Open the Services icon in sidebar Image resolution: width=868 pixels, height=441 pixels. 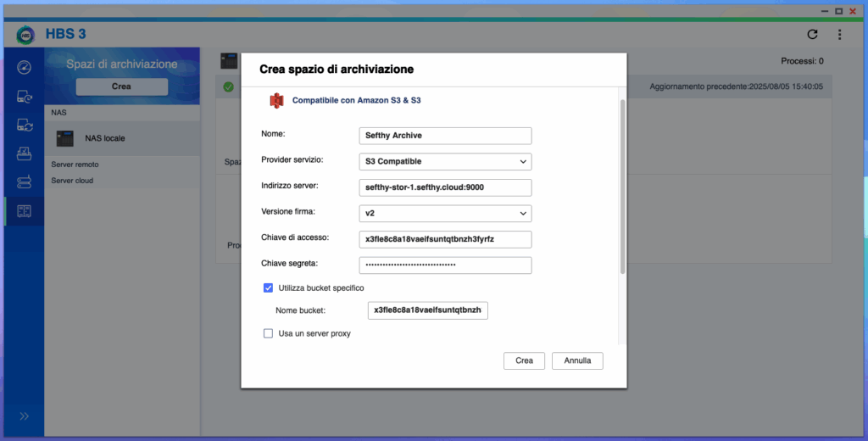tap(25, 181)
